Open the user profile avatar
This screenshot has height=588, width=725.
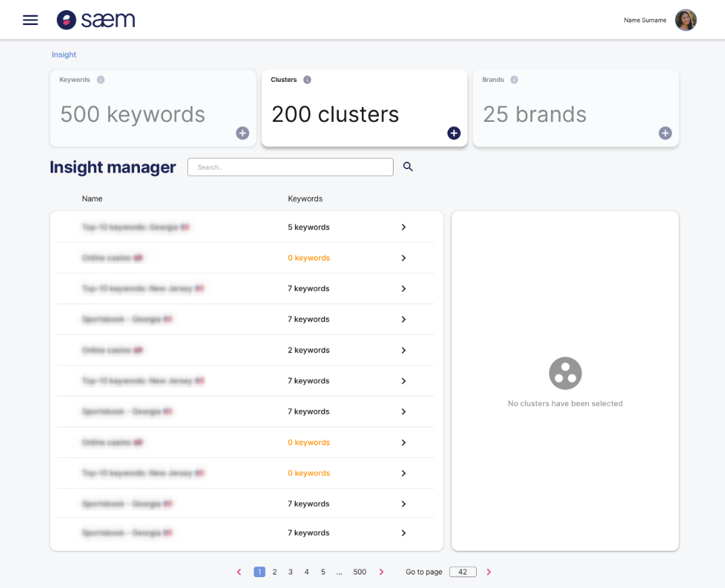tap(685, 20)
